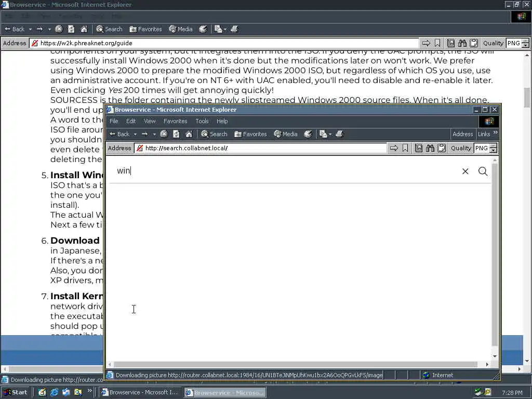Click the clipboard icon in the background window
This screenshot has width=532, height=399.
(474, 43)
